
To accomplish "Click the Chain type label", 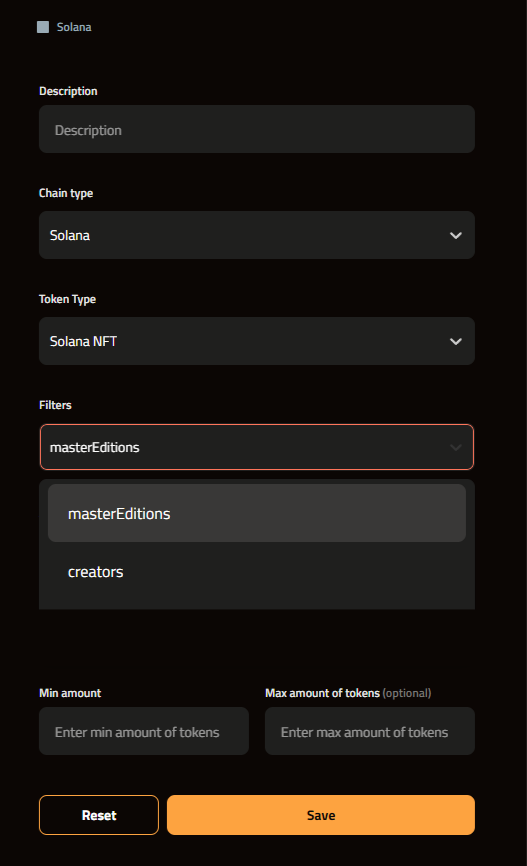I will [x=66, y=193].
